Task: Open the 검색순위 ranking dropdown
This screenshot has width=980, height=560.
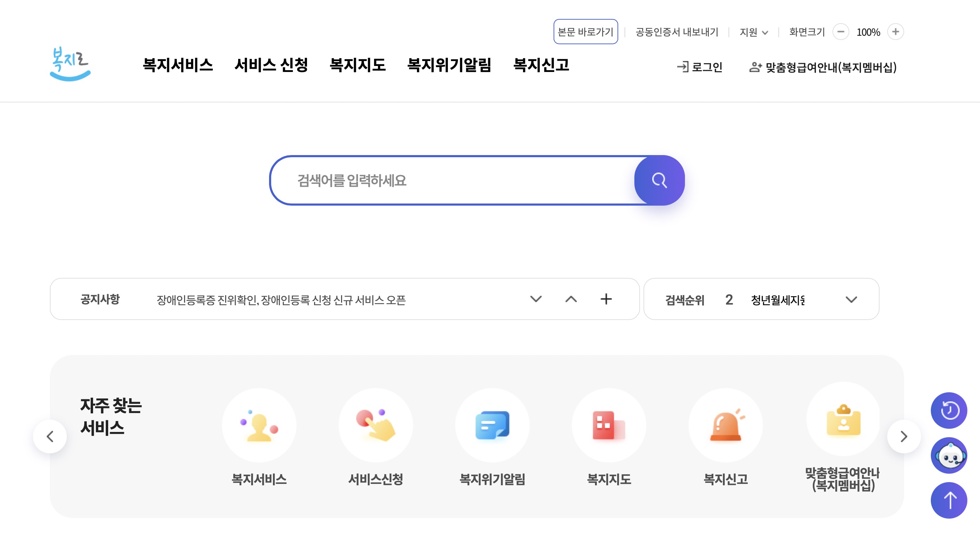Action: 852,300
